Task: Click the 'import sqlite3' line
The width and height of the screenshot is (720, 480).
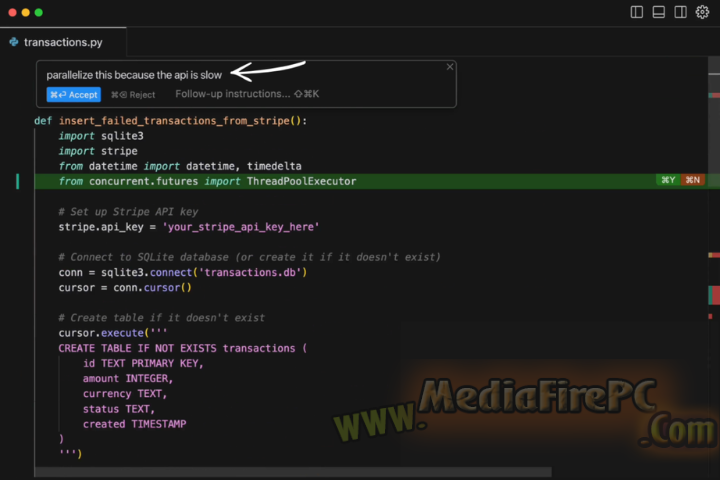Action: [101, 136]
